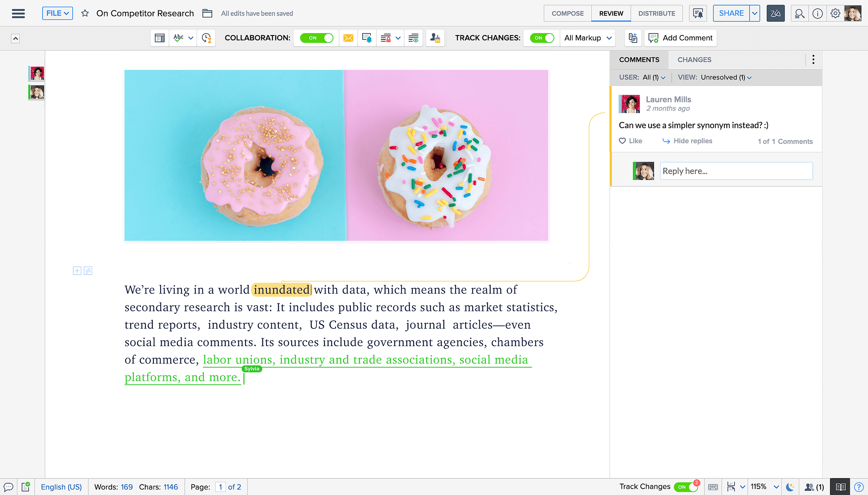Click the Add Comment button

coord(681,38)
